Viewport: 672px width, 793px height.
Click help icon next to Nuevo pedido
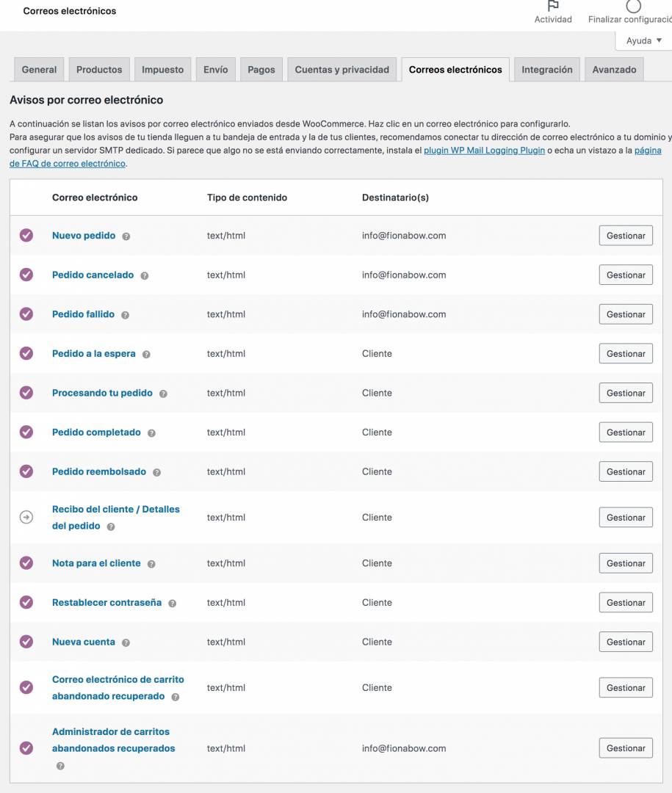pyautogui.click(x=126, y=236)
